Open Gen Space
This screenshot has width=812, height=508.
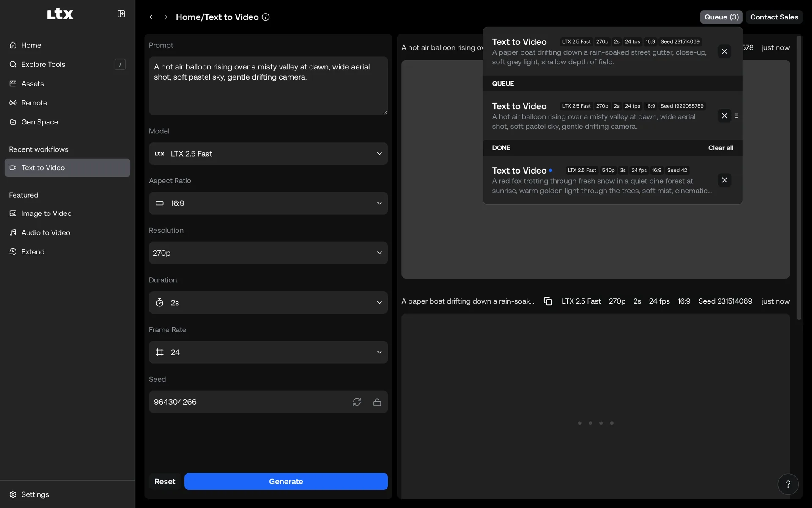point(68,122)
